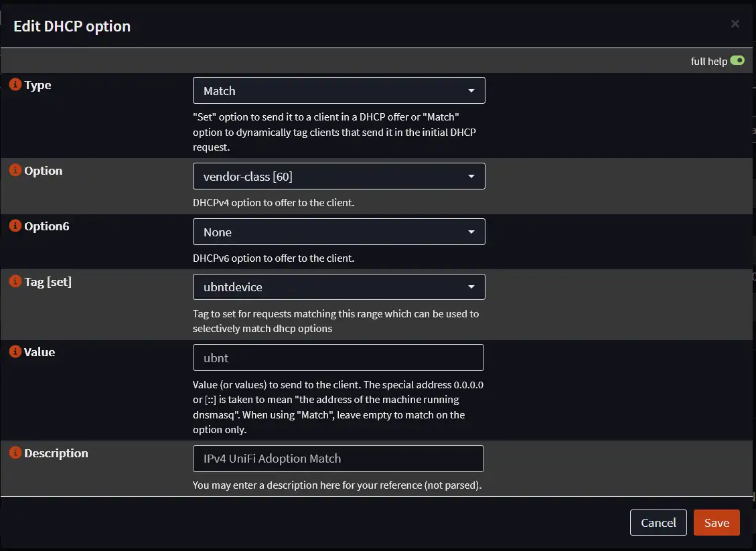
Task: Click the Description info icon
Action: tap(15, 453)
